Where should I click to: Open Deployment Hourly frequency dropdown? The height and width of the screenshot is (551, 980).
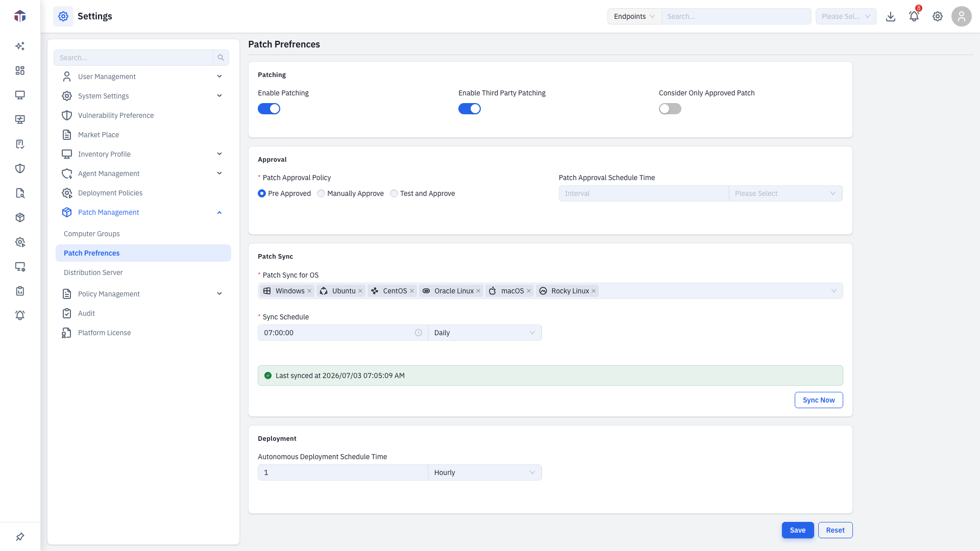pyautogui.click(x=485, y=472)
